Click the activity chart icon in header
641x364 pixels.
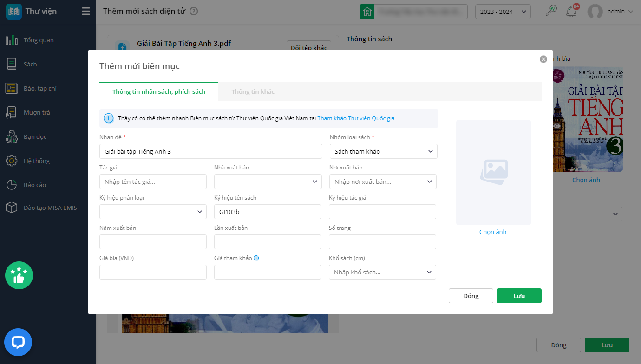pyautogui.click(x=551, y=11)
